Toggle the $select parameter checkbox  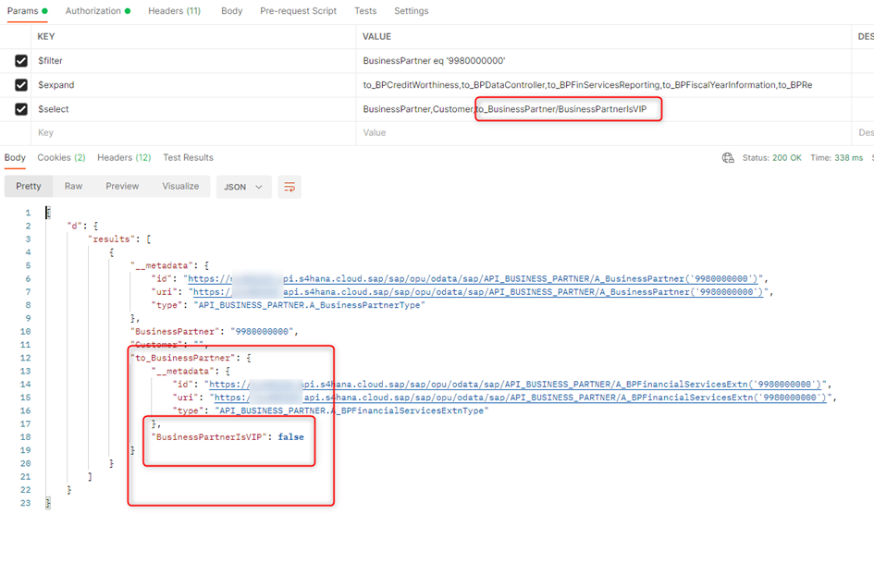click(x=21, y=109)
